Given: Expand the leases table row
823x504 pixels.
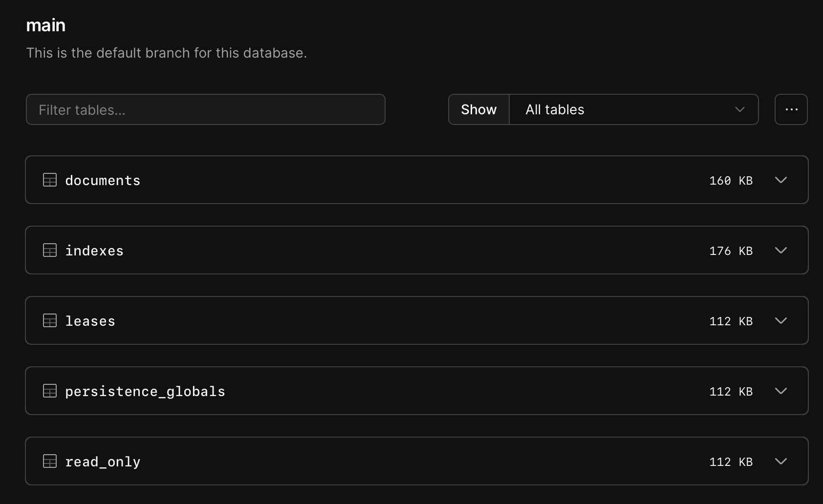Looking at the screenshot, I should (x=781, y=321).
